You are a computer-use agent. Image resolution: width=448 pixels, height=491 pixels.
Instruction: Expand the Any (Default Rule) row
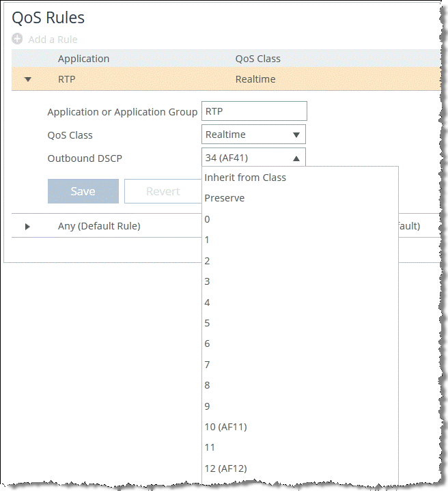pos(28,226)
